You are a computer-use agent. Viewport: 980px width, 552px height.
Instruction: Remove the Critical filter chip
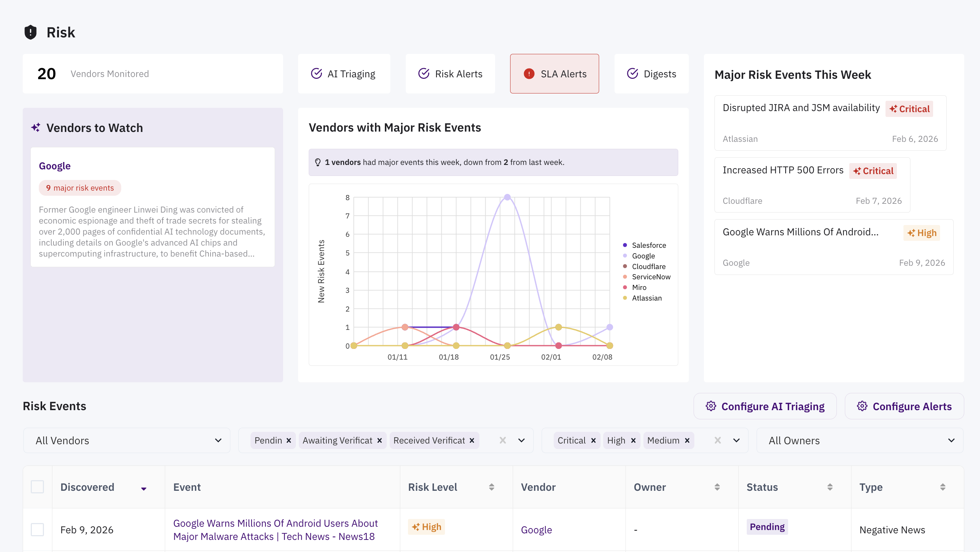(x=593, y=441)
